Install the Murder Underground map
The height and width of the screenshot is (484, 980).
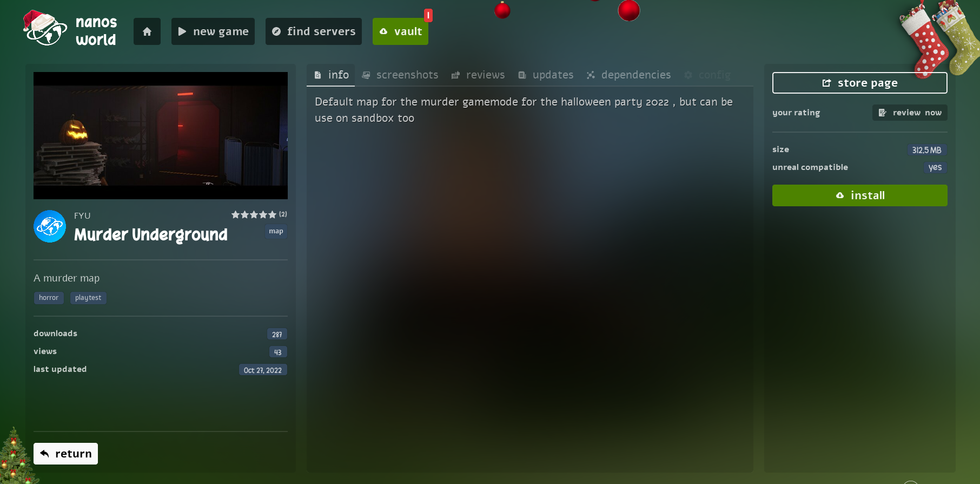[x=860, y=195]
